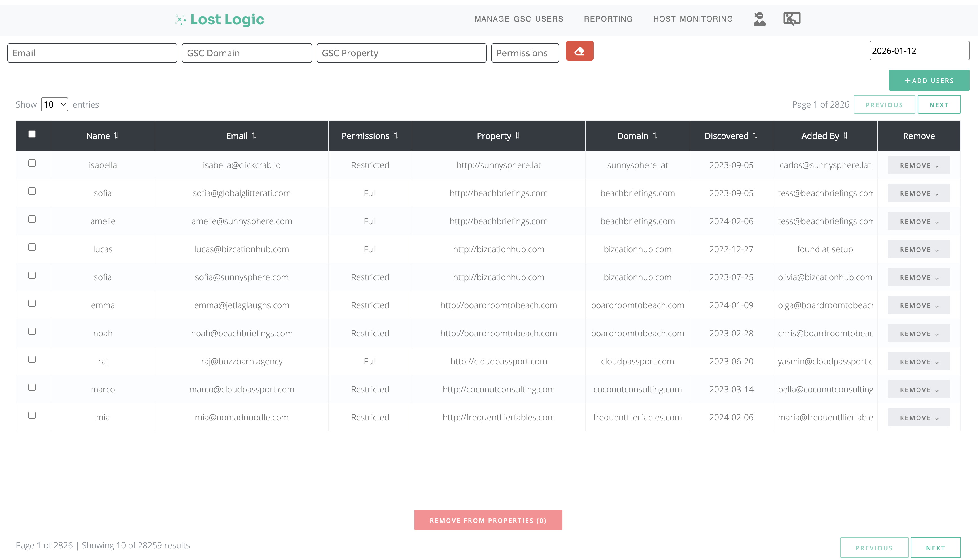
Task: Open the Show entries dropdown
Action: (54, 104)
